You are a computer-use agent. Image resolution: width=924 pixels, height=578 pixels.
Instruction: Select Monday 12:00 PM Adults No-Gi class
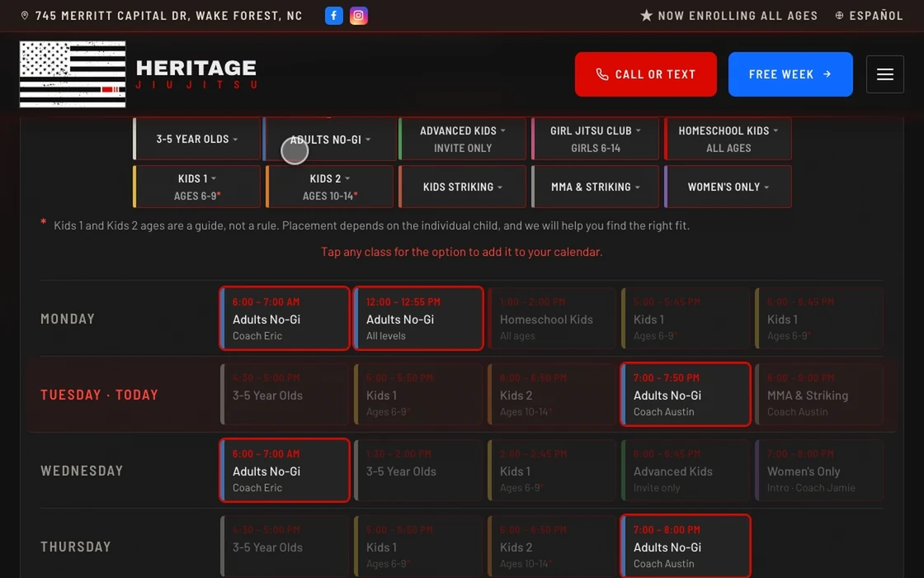418,319
